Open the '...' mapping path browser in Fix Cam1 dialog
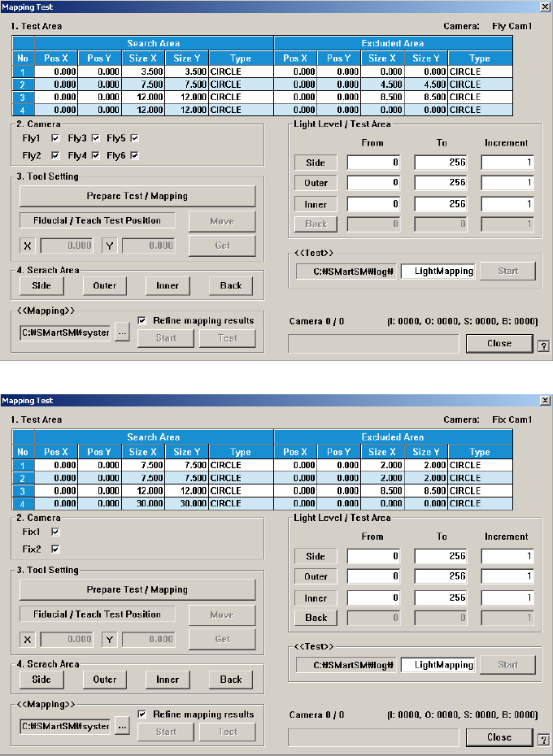553x756 pixels. [x=122, y=727]
